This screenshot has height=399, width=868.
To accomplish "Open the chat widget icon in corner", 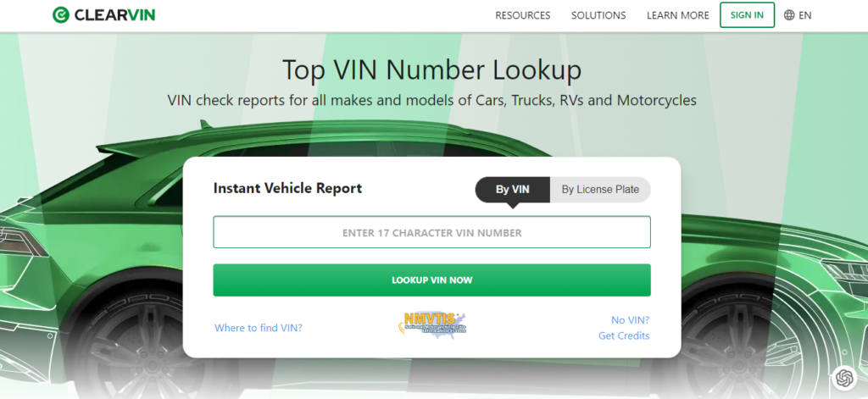I will 843,377.
